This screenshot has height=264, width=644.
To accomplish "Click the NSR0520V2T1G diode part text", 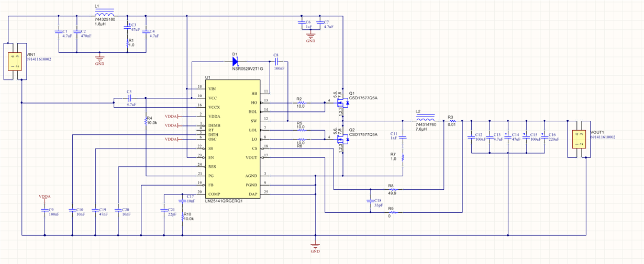I will (249, 68).
